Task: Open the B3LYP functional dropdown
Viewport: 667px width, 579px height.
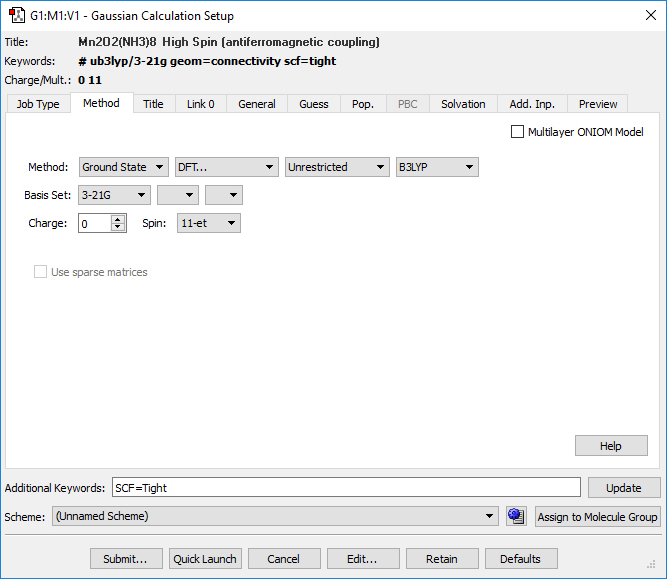Action: click(x=437, y=167)
